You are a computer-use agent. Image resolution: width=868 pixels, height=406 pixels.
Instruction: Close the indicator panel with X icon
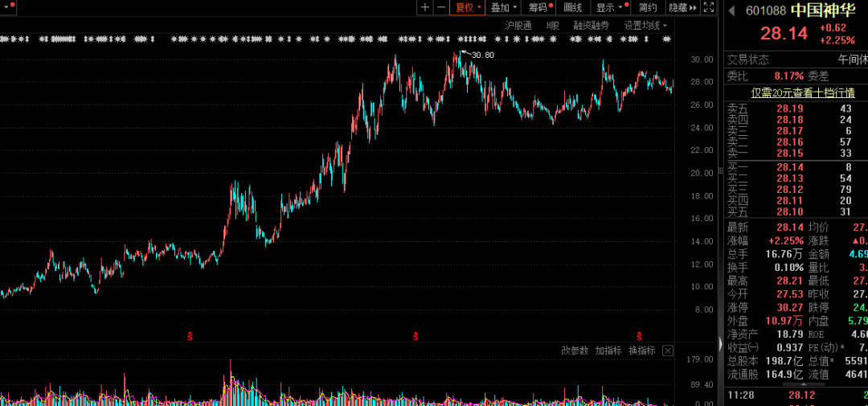[x=666, y=351]
